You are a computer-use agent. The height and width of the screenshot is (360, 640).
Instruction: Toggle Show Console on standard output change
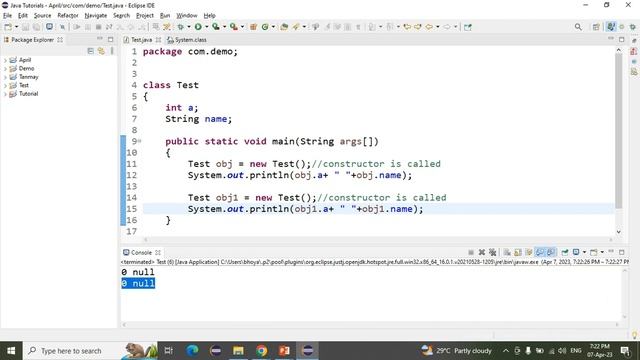[540, 252]
